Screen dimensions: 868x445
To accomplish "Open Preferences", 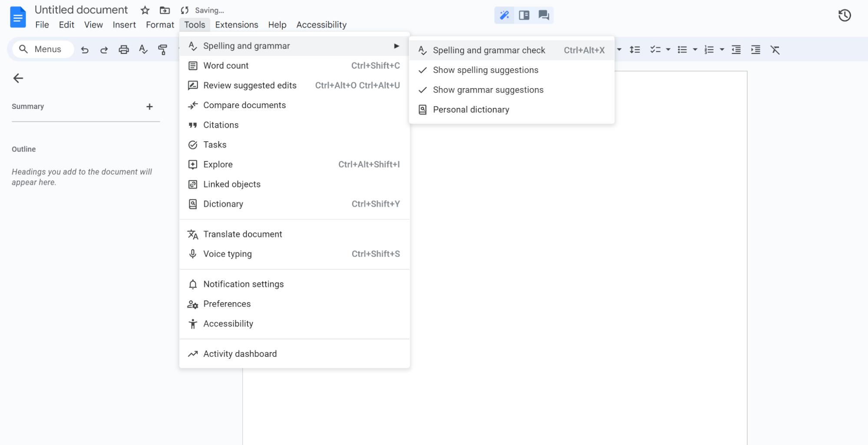I will pos(294,304).
